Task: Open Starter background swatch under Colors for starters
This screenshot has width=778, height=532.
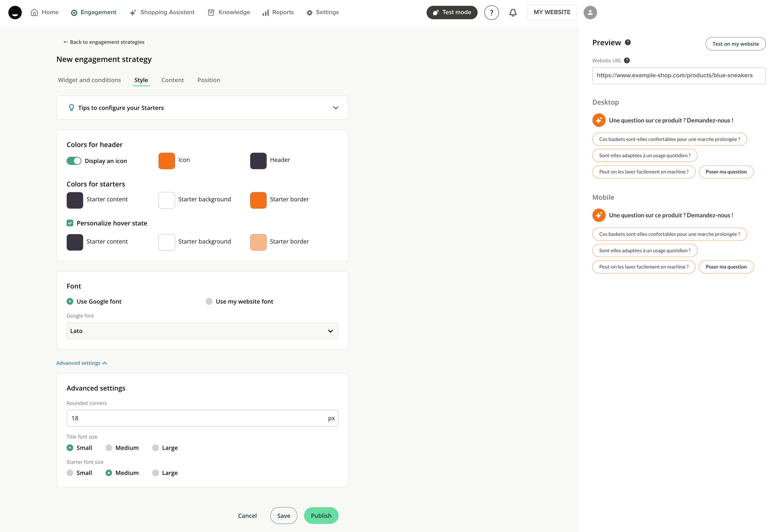Action: coord(167,200)
